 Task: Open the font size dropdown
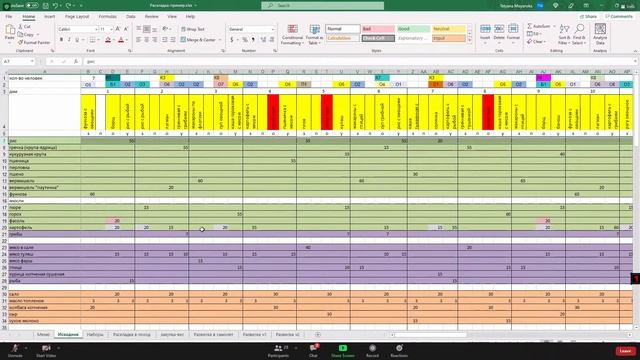click(x=111, y=29)
